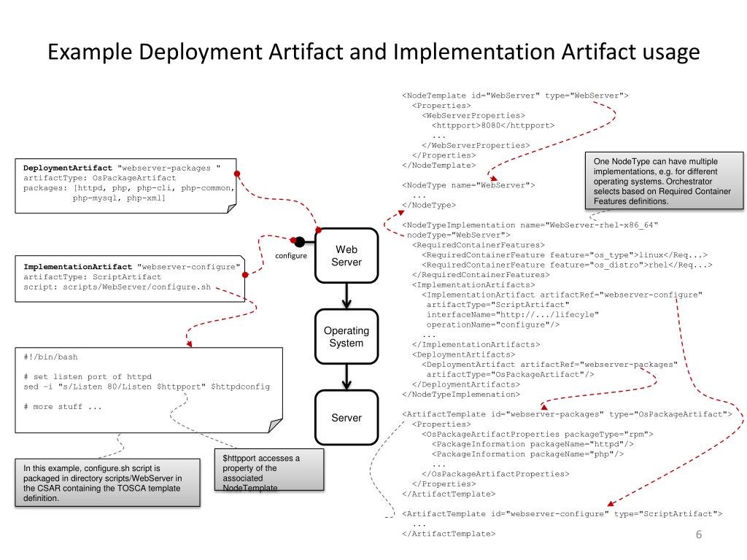
Task: Click the '<ImplementationArtifacts>' opening tag
Action: tap(473, 285)
